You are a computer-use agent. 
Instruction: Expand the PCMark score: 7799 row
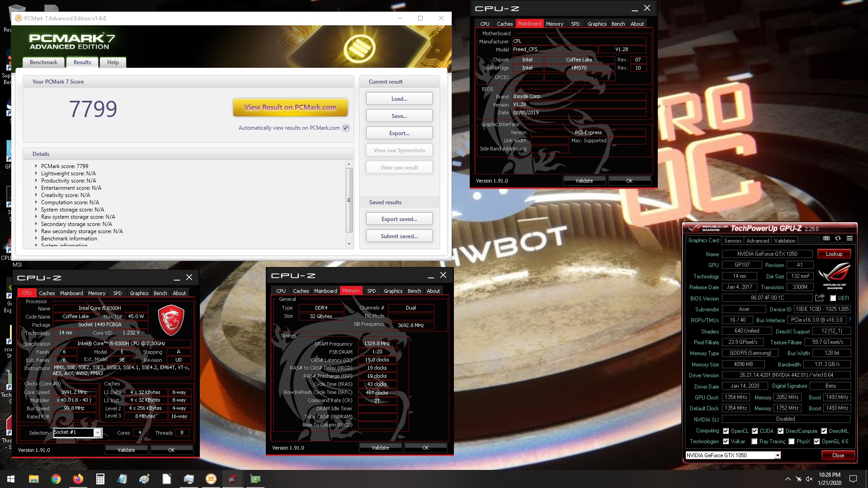[36, 166]
